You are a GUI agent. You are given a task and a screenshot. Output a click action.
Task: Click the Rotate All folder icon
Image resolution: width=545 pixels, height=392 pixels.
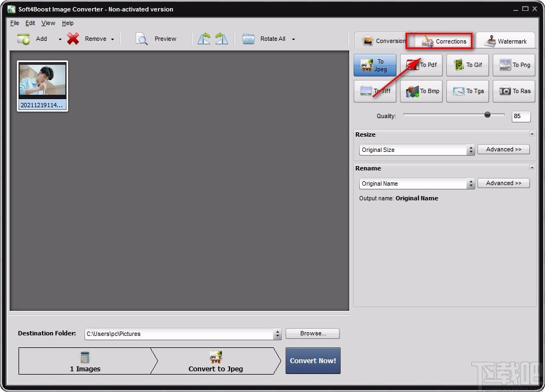pyautogui.click(x=249, y=39)
